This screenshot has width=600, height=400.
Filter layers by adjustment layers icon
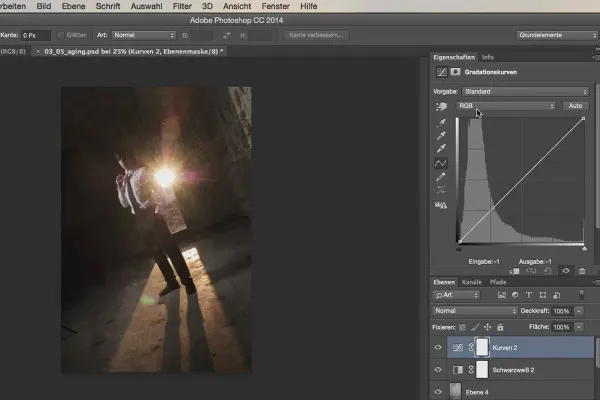(x=515, y=295)
